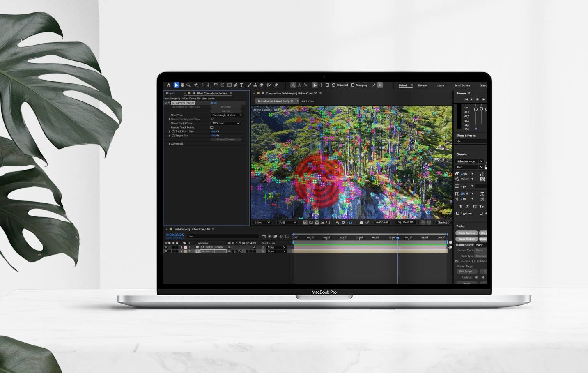Open the Default workspace menu
Screen dimensions: 588x373
point(411,85)
